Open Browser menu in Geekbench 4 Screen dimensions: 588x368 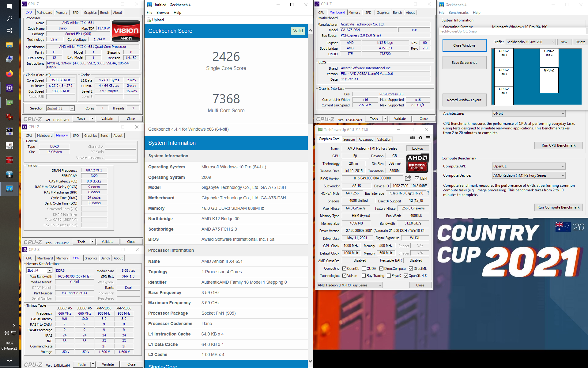coord(163,13)
